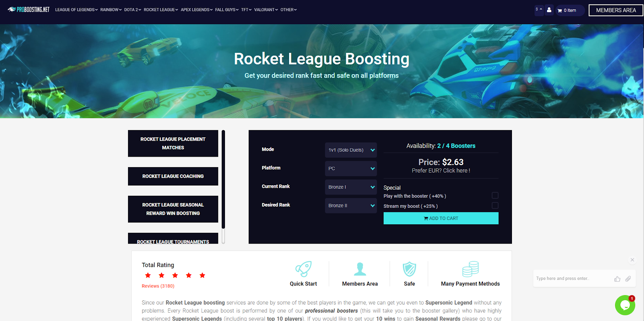Viewport: 644px width, 321px height.
Task: Click the Quick Start rocket icon
Action: [x=303, y=269]
